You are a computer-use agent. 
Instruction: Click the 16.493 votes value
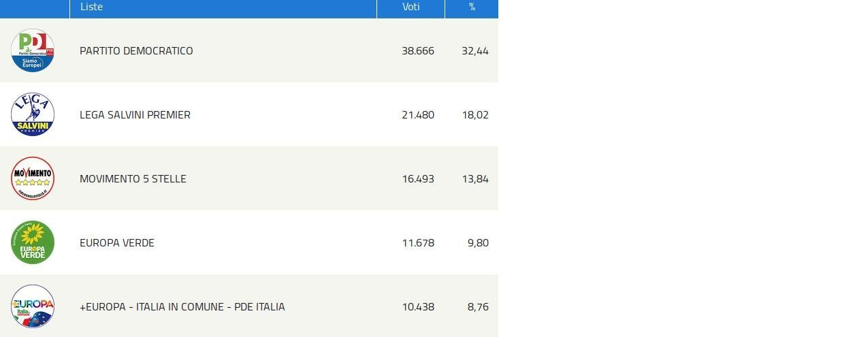click(x=418, y=179)
